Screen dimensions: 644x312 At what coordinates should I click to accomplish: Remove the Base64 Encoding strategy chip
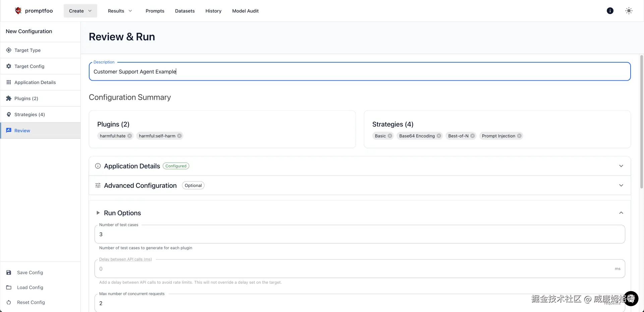[439, 136]
